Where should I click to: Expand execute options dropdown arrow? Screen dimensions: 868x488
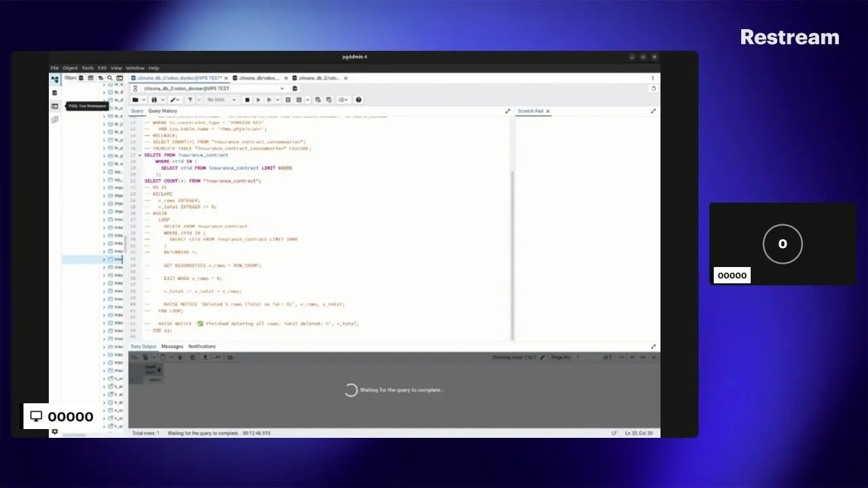(x=277, y=100)
